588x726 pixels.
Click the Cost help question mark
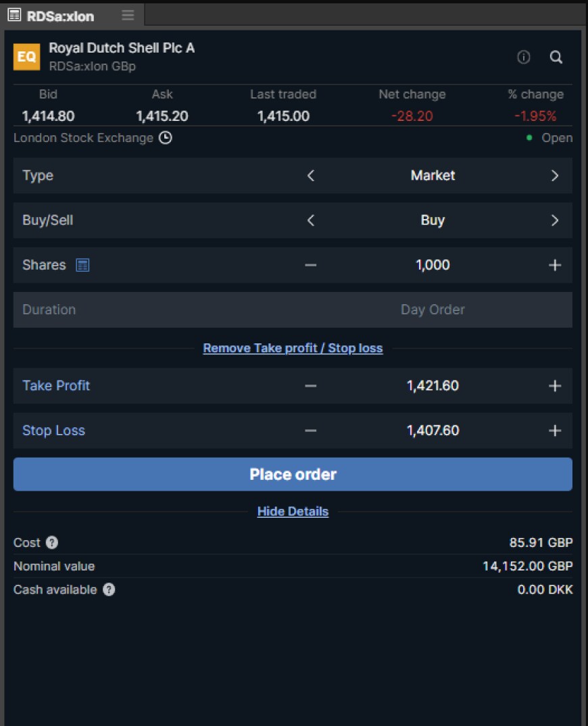tap(52, 543)
